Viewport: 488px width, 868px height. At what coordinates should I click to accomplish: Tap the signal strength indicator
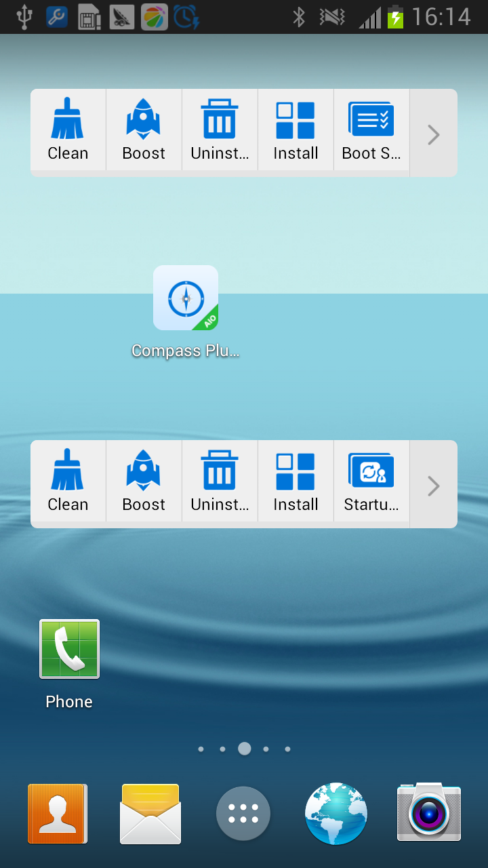pyautogui.click(x=369, y=17)
